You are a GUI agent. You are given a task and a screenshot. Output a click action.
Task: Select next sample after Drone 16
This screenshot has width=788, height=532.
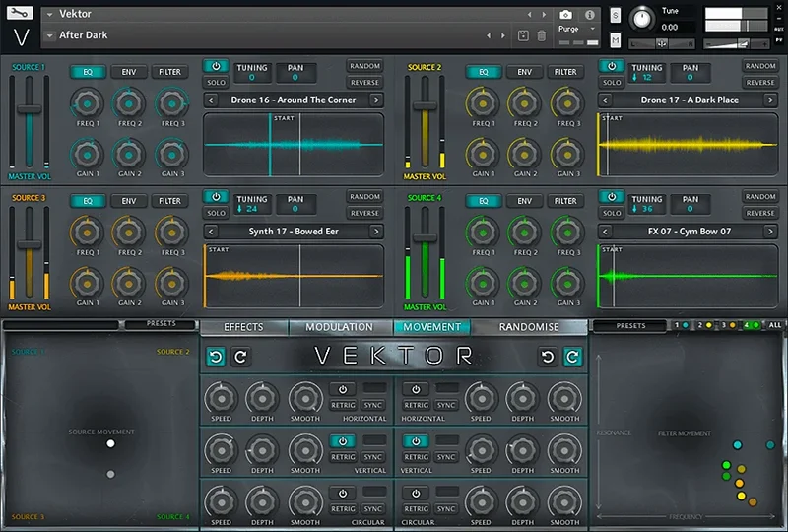[x=376, y=100]
